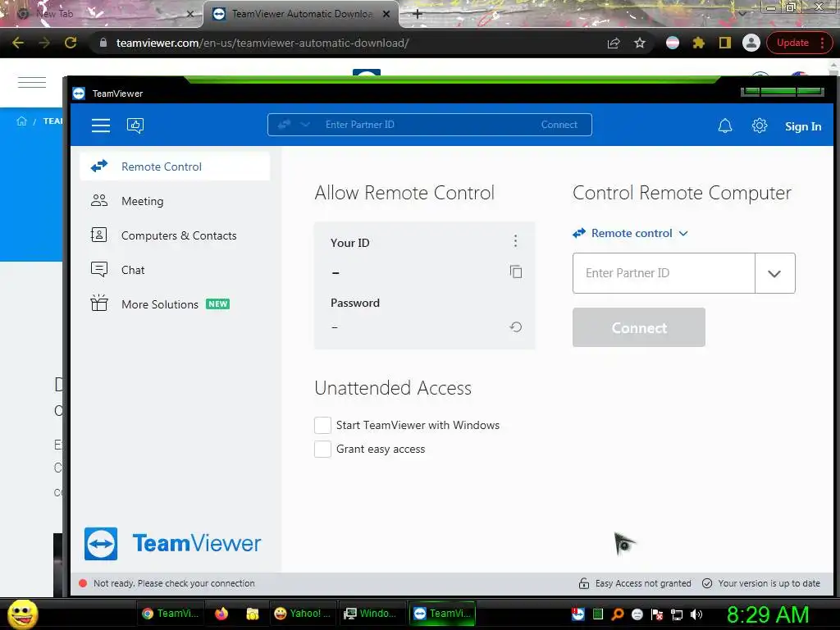This screenshot has width=840, height=630.
Task: Click the share icon in Chrome address bar
Action: tap(614, 43)
